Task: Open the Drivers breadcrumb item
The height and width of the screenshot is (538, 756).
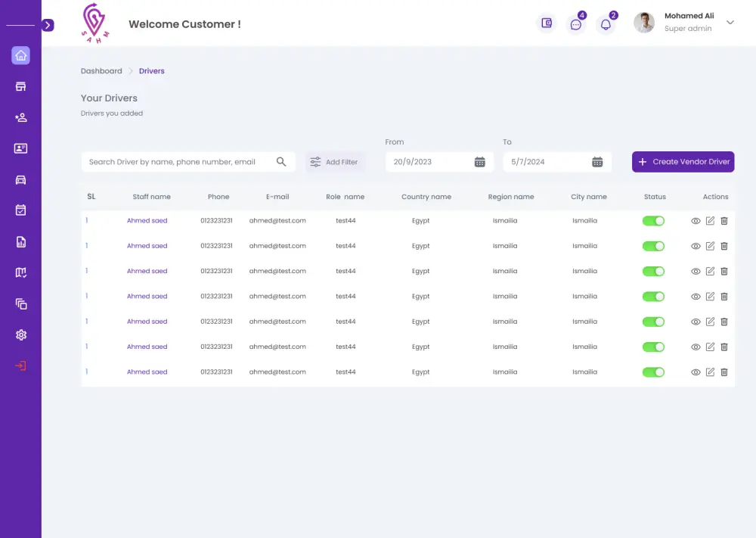Action: tap(151, 70)
